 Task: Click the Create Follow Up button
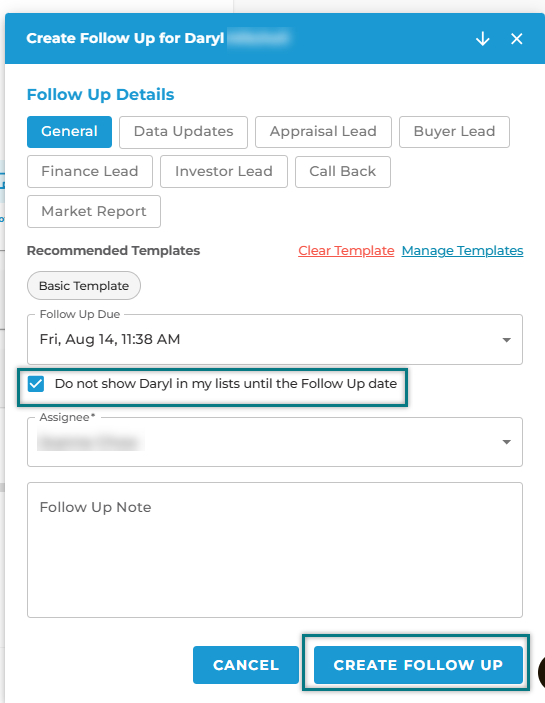coord(418,665)
